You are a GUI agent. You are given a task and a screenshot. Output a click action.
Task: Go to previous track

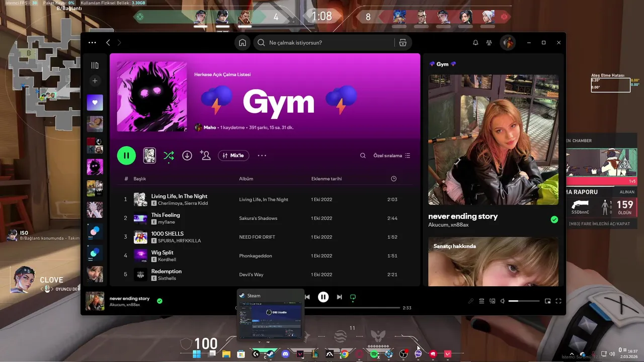[307, 297]
